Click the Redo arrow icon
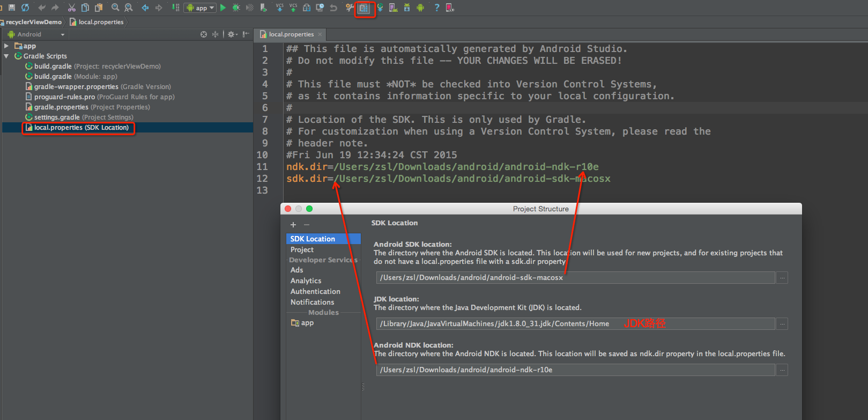 (x=55, y=8)
